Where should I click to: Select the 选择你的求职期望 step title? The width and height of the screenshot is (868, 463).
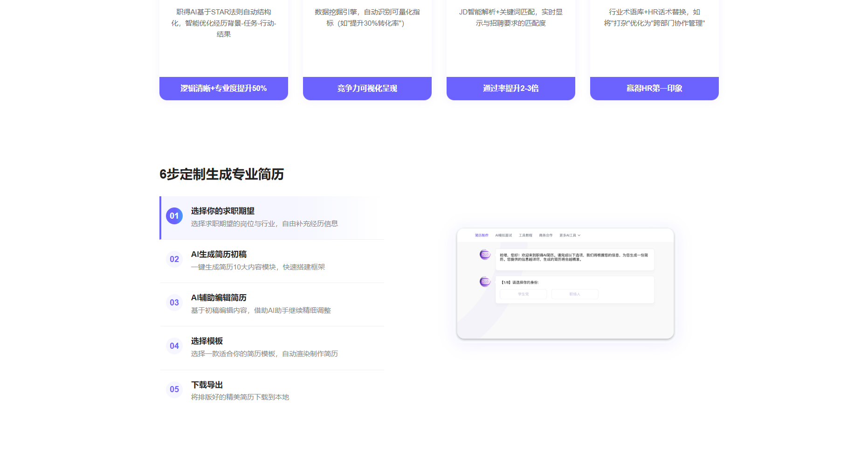(222, 211)
